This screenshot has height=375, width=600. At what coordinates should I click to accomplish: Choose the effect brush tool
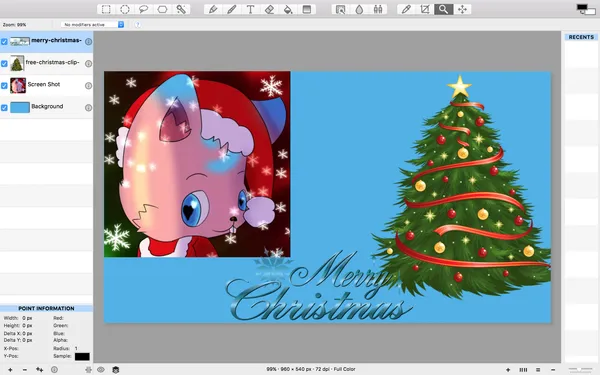point(340,9)
